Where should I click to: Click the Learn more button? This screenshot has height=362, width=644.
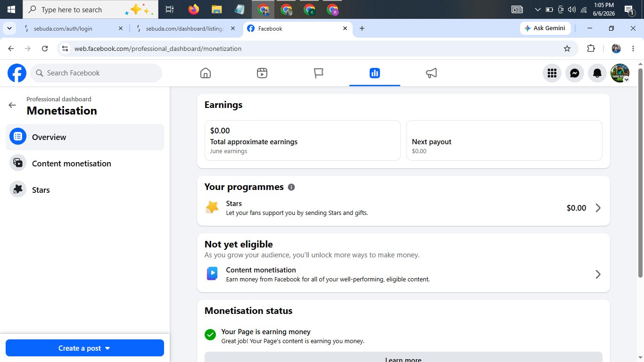tap(404, 357)
